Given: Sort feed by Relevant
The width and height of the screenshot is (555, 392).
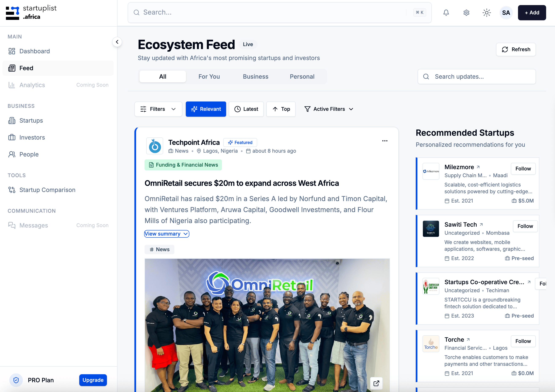Looking at the screenshot, I should coord(206,109).
